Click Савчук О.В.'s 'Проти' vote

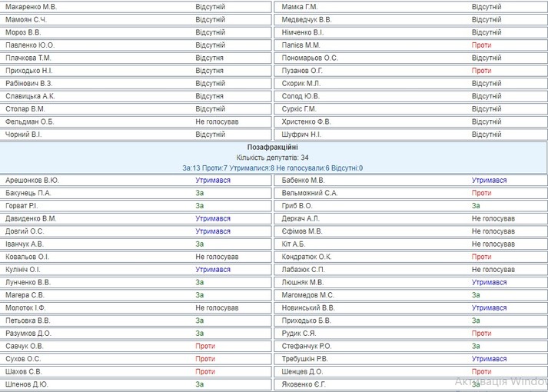pos(205,347)
